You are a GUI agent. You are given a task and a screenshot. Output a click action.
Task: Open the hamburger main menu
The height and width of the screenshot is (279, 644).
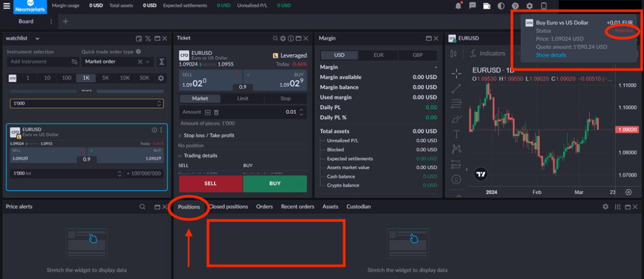(7, 6)
